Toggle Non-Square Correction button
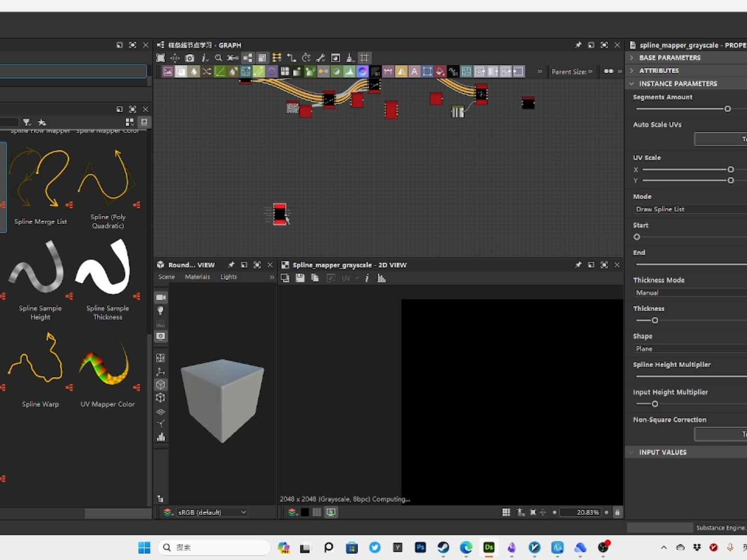747x560 pixels. 721,434
